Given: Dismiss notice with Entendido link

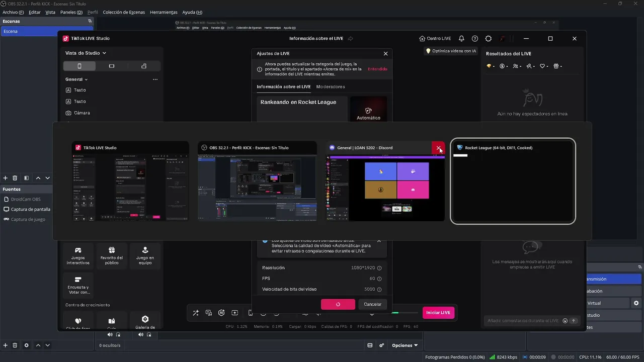Looking at the screenshot, I should [377, 69].
